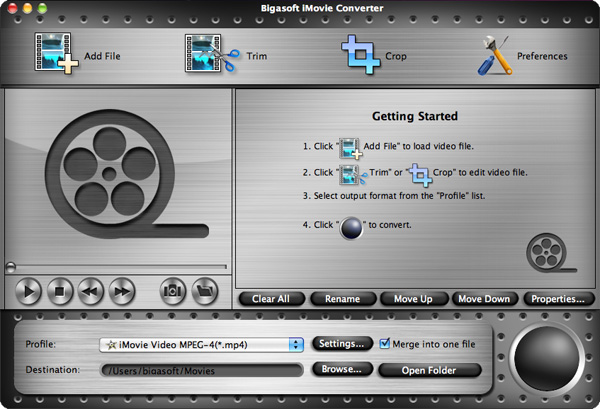Click the Rename button
The width and height of the screenshot is (600, 409).
(x=342, y=298)
